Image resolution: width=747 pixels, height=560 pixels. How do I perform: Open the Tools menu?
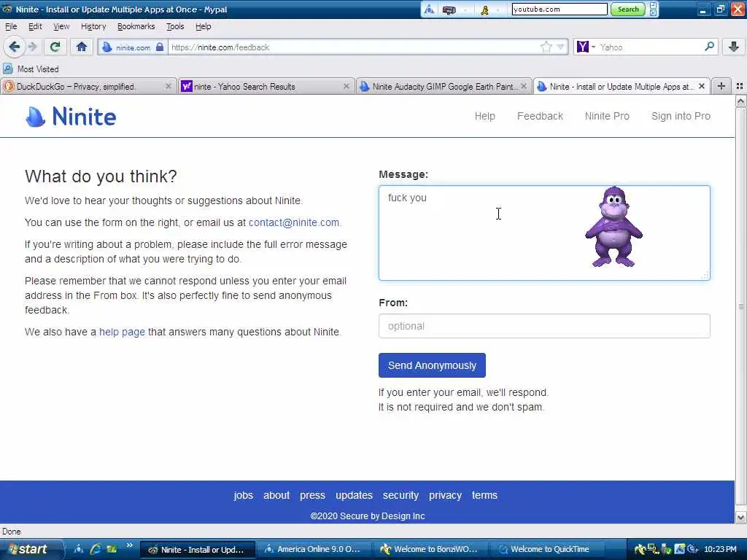[x=175, y=26]
